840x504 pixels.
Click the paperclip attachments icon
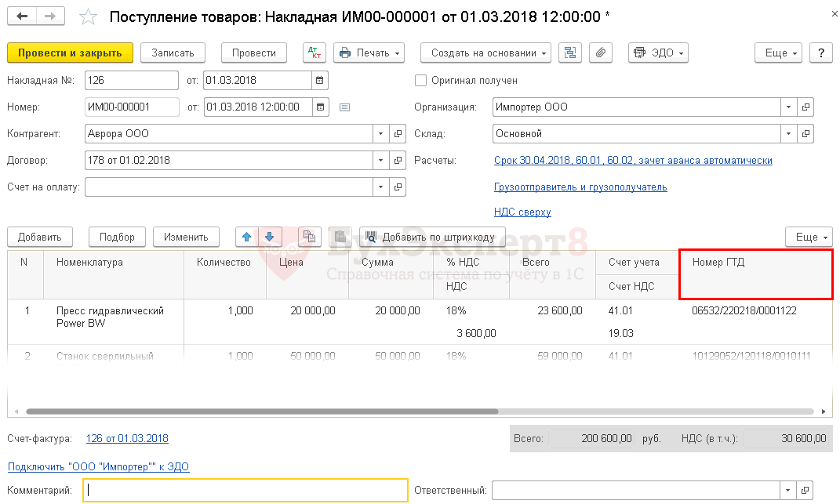pos(600,53)
